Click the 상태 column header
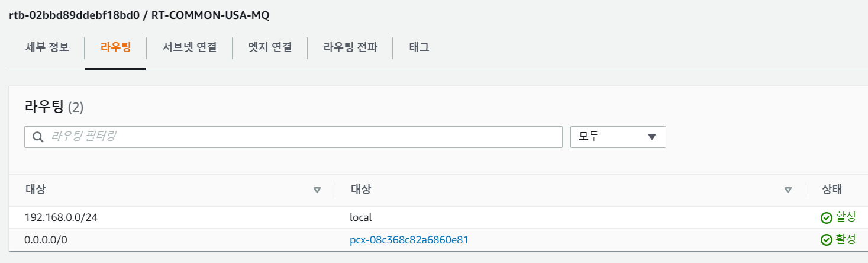This screenshot has height=263, width=868. (x=832, y=190)
